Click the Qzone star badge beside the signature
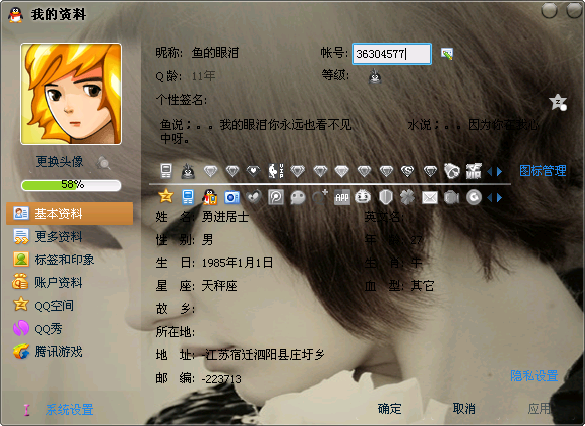The width and height of the screenshot is (585, 426). [558, 102]
